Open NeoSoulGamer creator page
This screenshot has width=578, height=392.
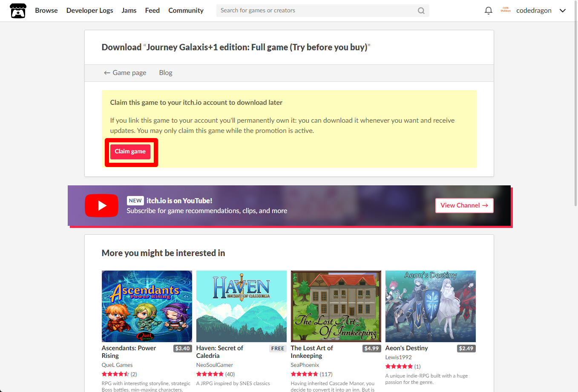[x=215, y=365]
